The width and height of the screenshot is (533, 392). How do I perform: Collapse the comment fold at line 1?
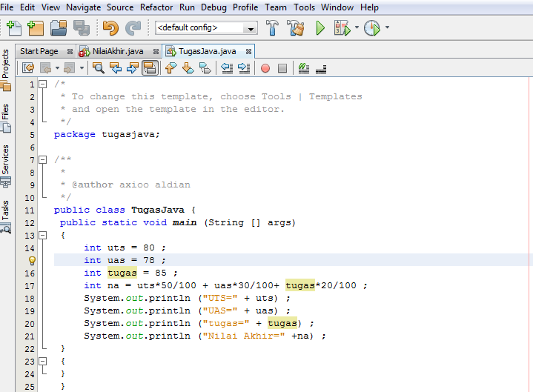[x=42, y=84]
